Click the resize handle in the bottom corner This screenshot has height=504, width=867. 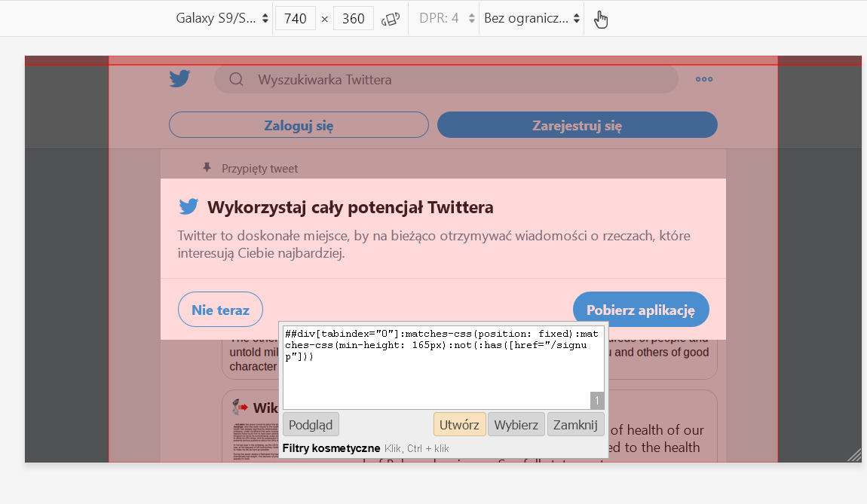854,454
